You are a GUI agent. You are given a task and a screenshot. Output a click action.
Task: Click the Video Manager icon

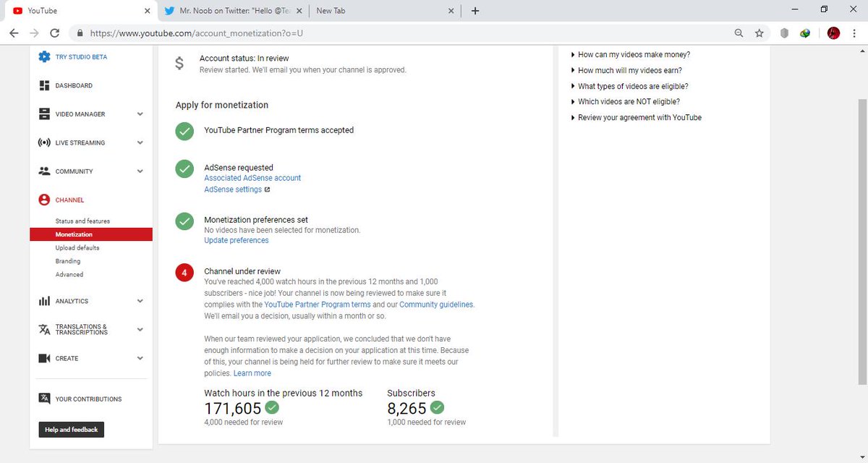tap(44, 114)
